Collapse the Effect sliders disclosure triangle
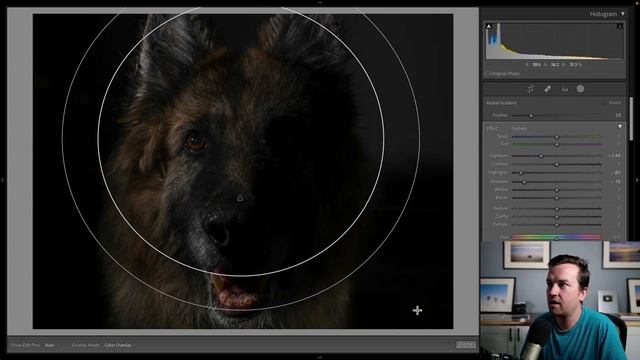This screenshot has height=360, width=640. pyautogui.click(x=620, y=127)
